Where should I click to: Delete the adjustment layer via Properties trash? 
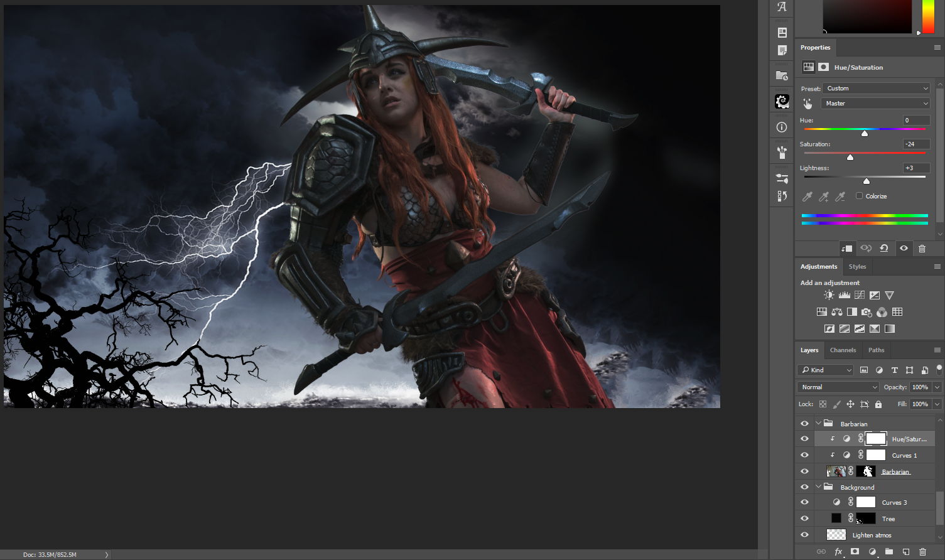click(922, 249)
